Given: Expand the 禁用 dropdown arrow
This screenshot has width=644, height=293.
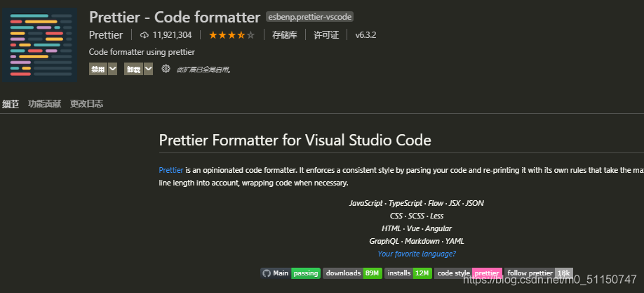Looking at the screenshot, I should tap(112, 69).
